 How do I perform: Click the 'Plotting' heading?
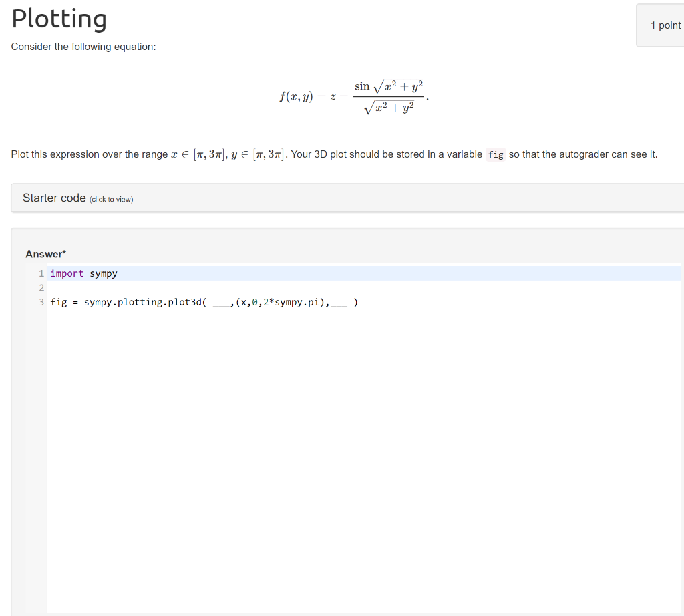tap(59, 19)
